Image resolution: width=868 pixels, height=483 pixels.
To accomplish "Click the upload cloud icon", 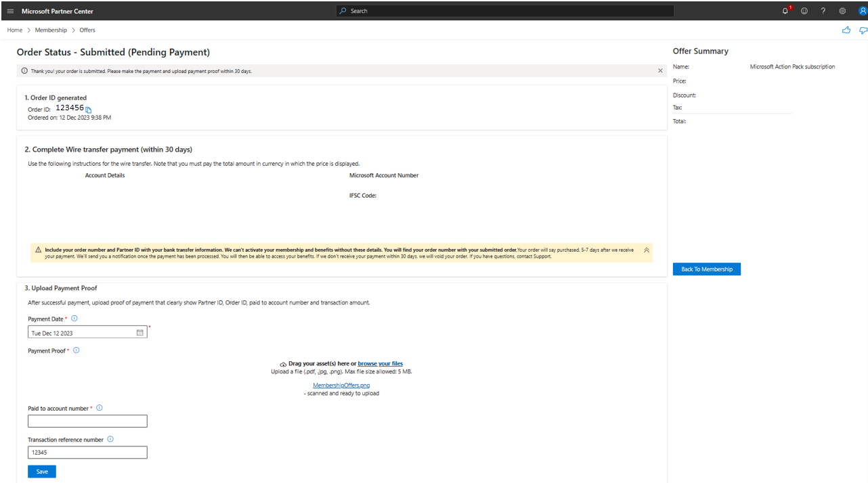I will pyautogui.click(x=283, y=364).
